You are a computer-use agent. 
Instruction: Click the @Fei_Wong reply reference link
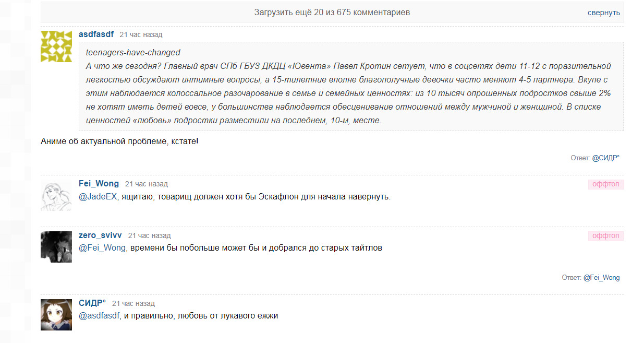[601, 278]
